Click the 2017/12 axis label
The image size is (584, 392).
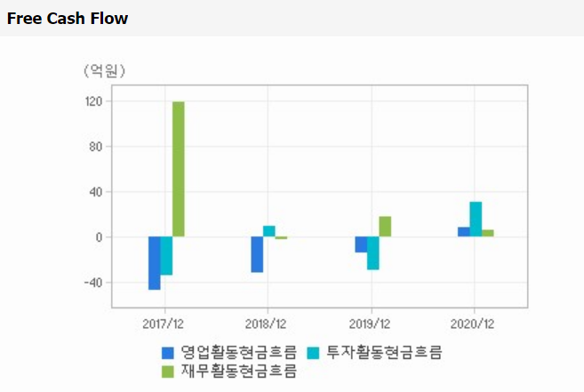(164, 324)
